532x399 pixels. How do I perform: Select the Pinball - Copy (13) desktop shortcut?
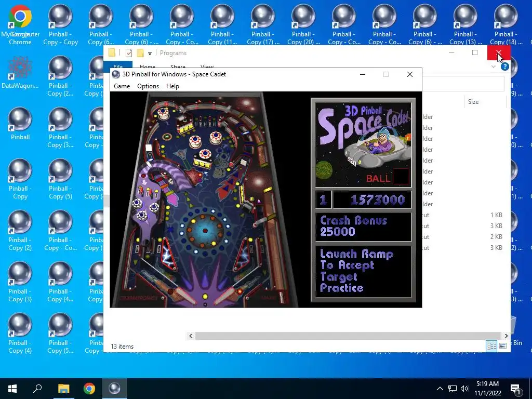pos(465,24)
